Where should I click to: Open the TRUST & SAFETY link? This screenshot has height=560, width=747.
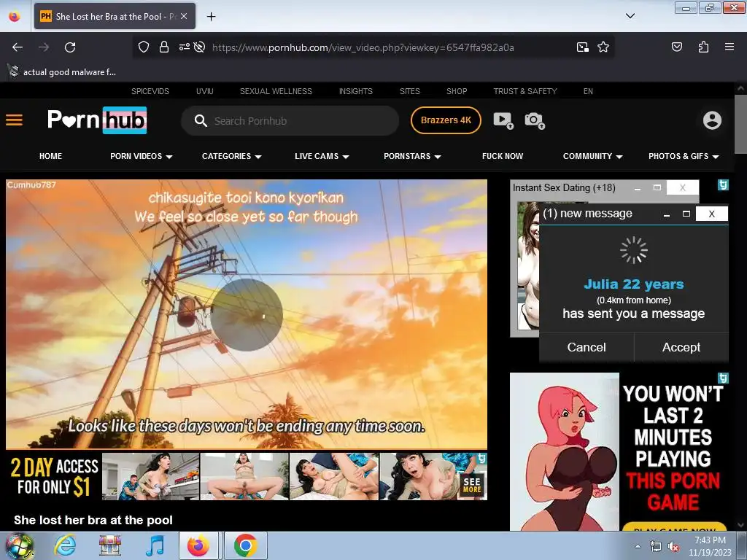pyautogui.click(x=525, y=91)
